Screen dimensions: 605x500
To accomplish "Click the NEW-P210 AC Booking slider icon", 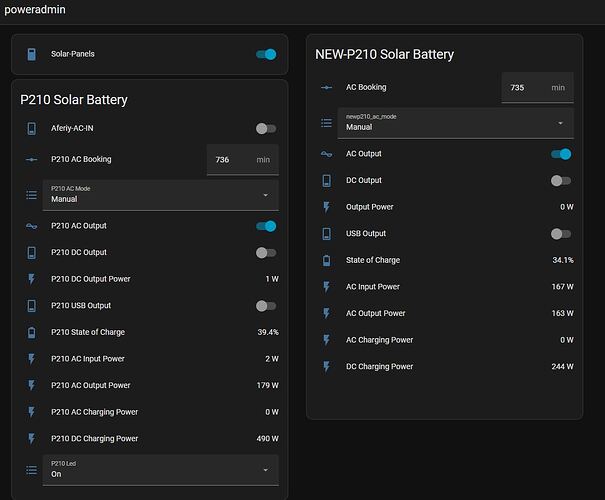I will tap(326, 88).
